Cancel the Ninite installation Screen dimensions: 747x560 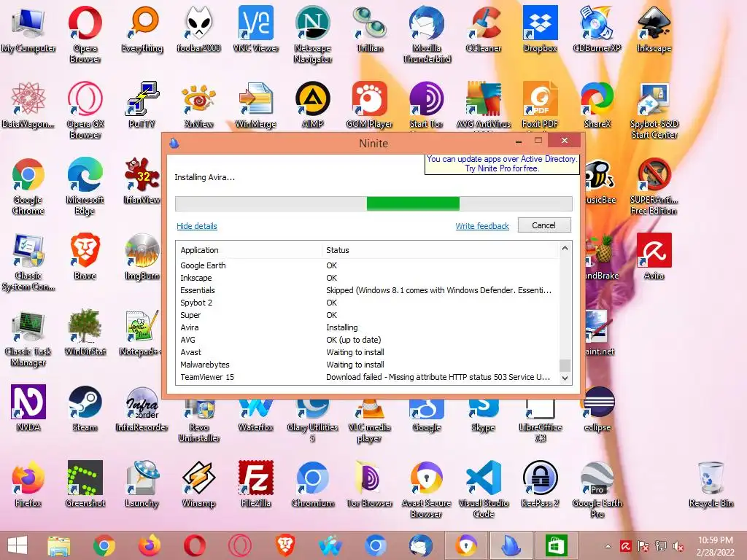pos(543,225)
